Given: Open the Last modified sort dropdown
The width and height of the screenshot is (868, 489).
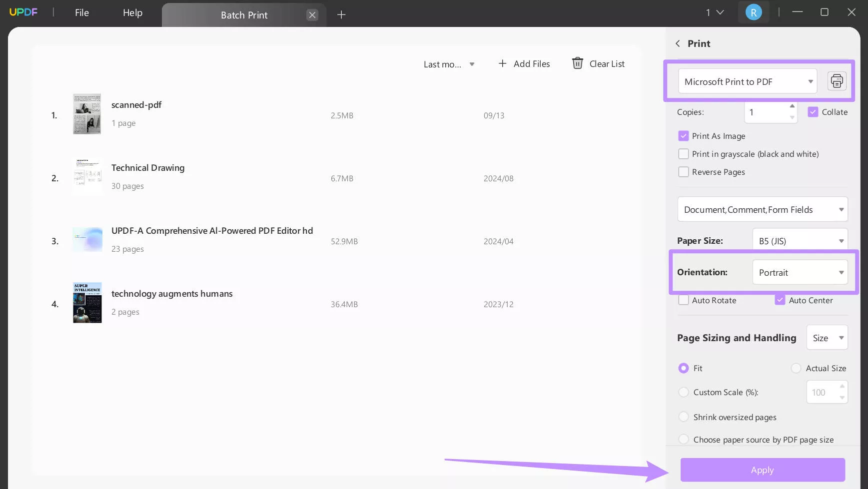Looking at the screenshot, I should point(449,64).
